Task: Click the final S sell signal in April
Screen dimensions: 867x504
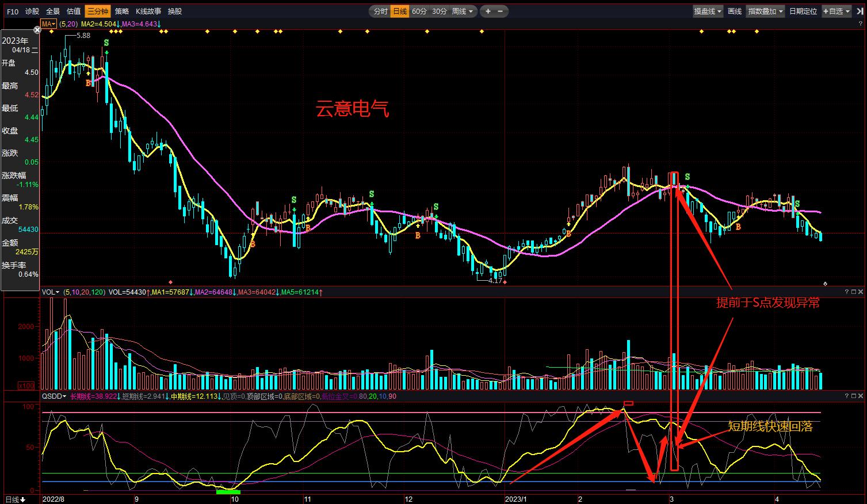Action: 797,204
